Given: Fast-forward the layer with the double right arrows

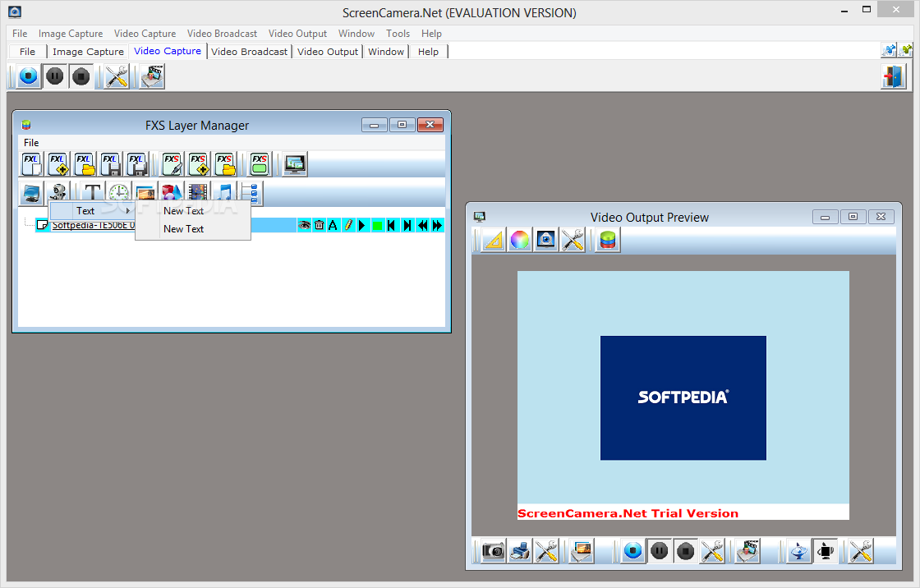Looking at the screenshot, I should click(437, 225).
